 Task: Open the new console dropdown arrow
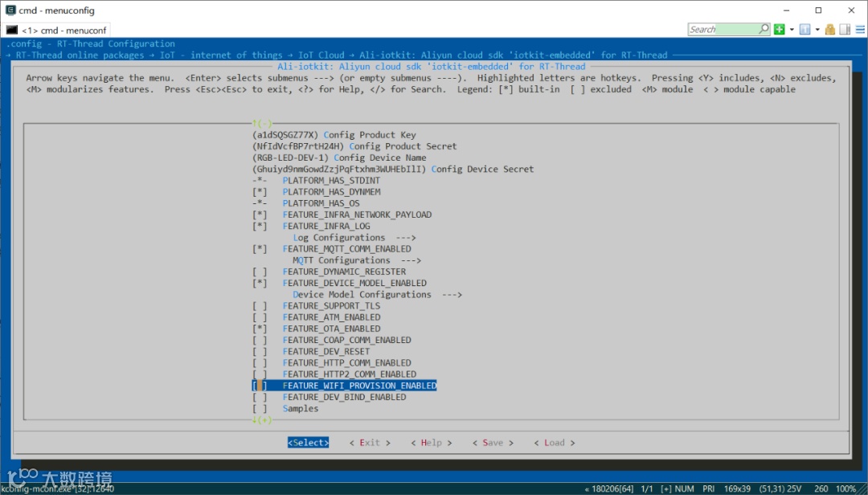coord(792,30)
